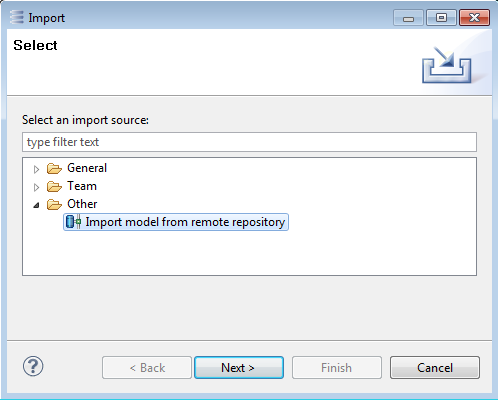Maximize the Import dialog window

coord(441,18)
